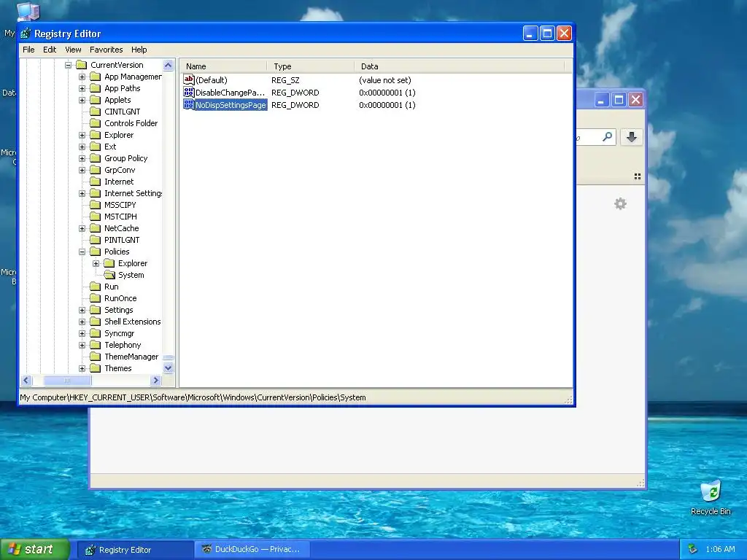Screen dimensions: 747x560
Task: Click the browser search magnifier icon
Action: coord(607,137)
